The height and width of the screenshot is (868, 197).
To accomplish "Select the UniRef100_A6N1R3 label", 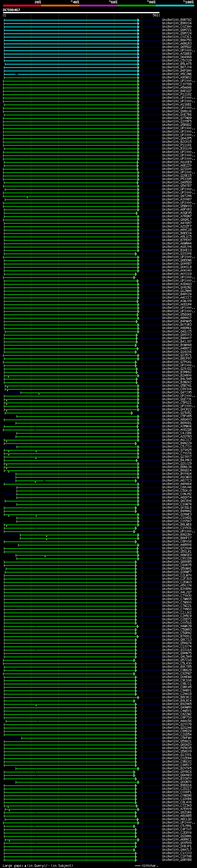I will [x=177, y=43].
